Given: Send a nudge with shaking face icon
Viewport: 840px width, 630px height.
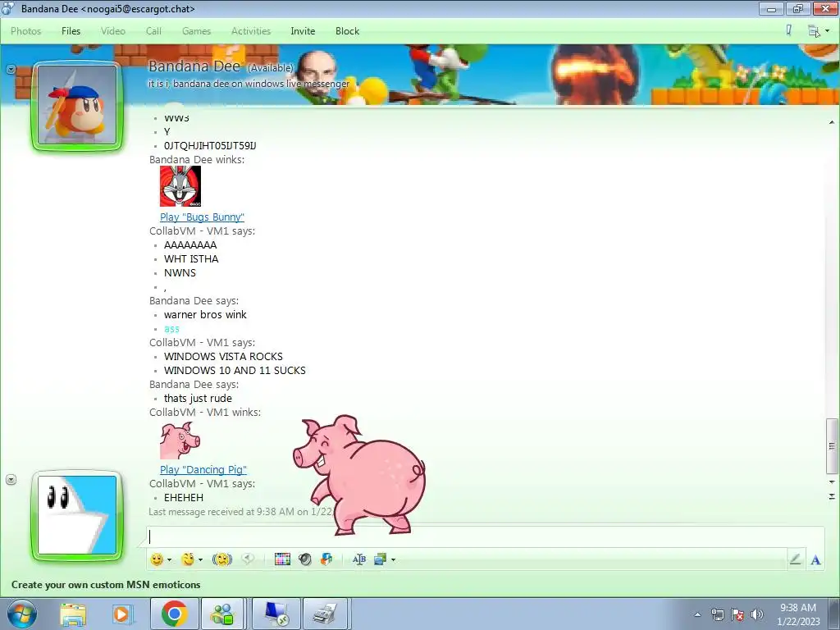Looking at the screenshot, I should click(x=221, y=559).
